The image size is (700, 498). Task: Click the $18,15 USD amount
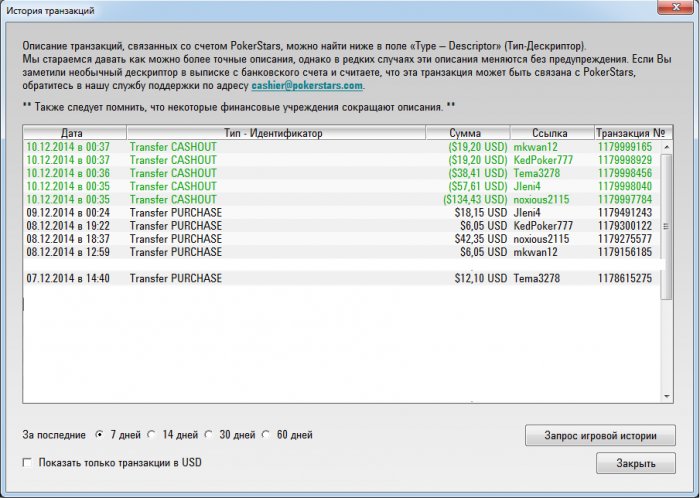[481, 212]
